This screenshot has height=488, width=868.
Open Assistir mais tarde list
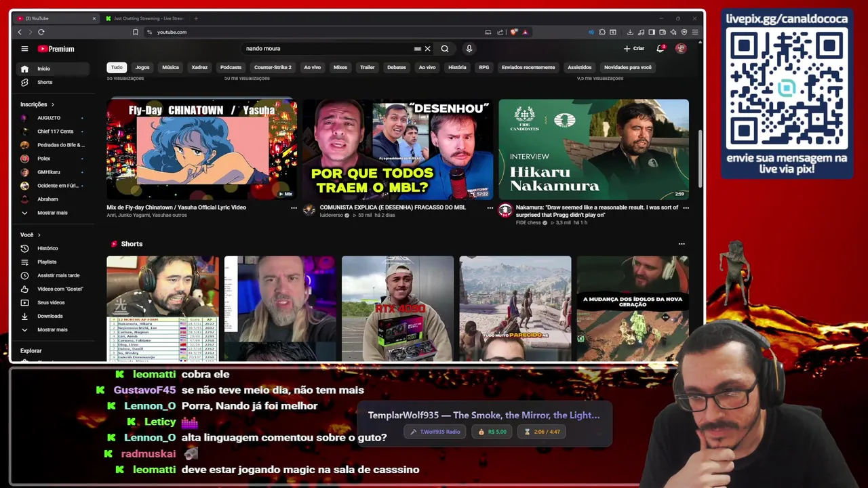click(x=54, y=275)
